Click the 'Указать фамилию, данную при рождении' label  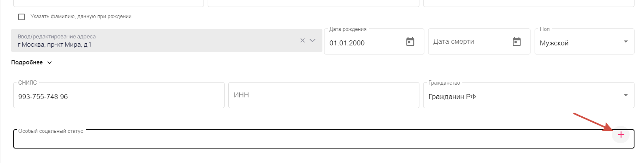point(81,17)
